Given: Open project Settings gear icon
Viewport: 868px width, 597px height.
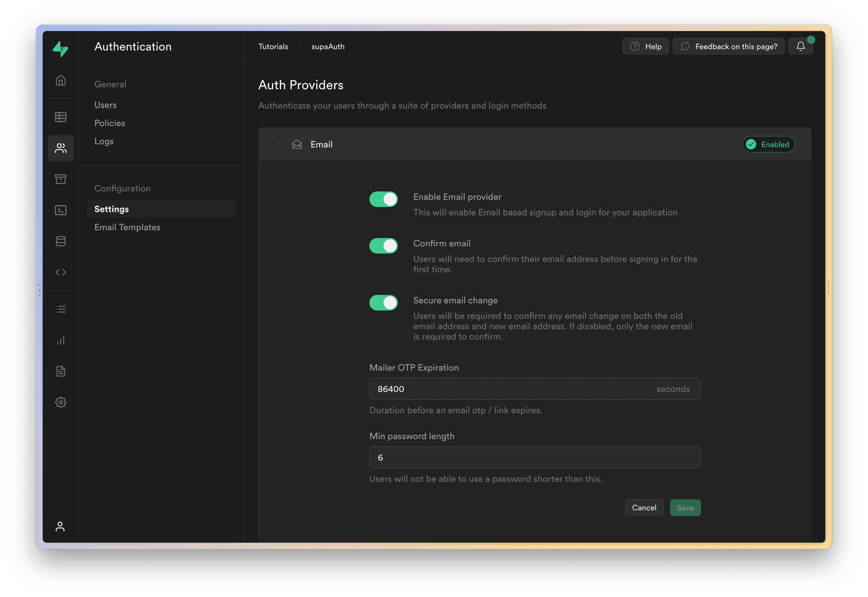Looking at the screenshot, I should point(60,402).
